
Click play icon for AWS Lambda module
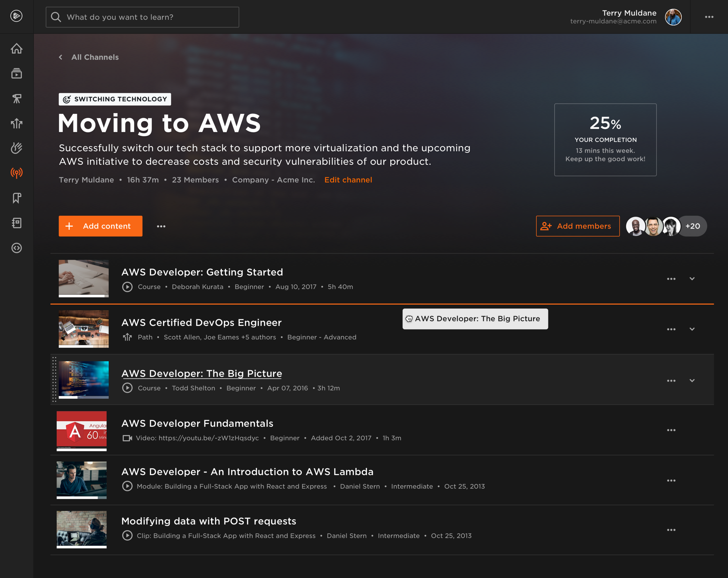tap(127, 486)
